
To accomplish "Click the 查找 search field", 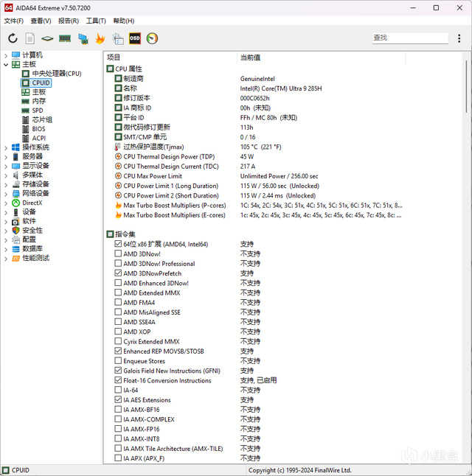I will pyautogui.click(x=410, y=38).
